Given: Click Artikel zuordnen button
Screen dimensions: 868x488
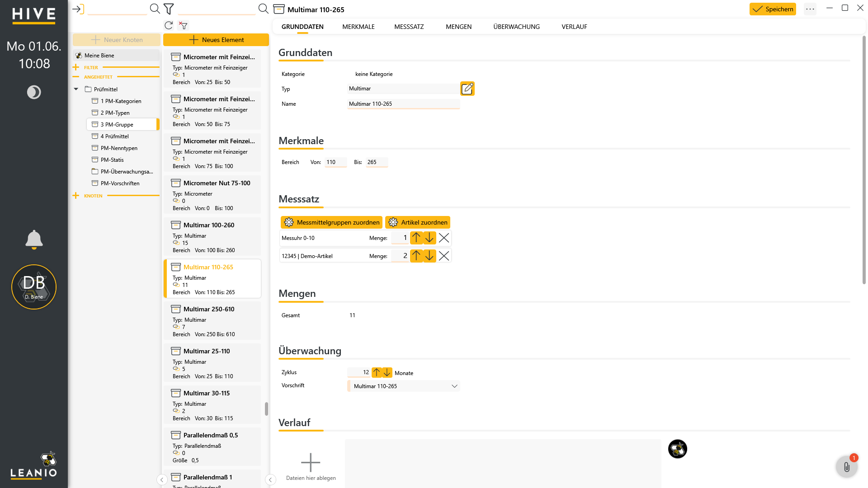Looking at the screenshot, I should [418, 222].
